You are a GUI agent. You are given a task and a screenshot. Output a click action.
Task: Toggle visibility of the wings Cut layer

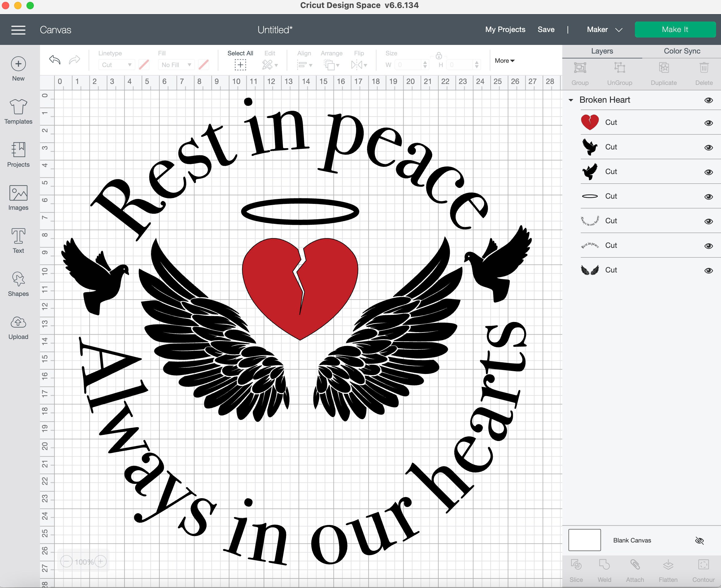coord(709,270)
